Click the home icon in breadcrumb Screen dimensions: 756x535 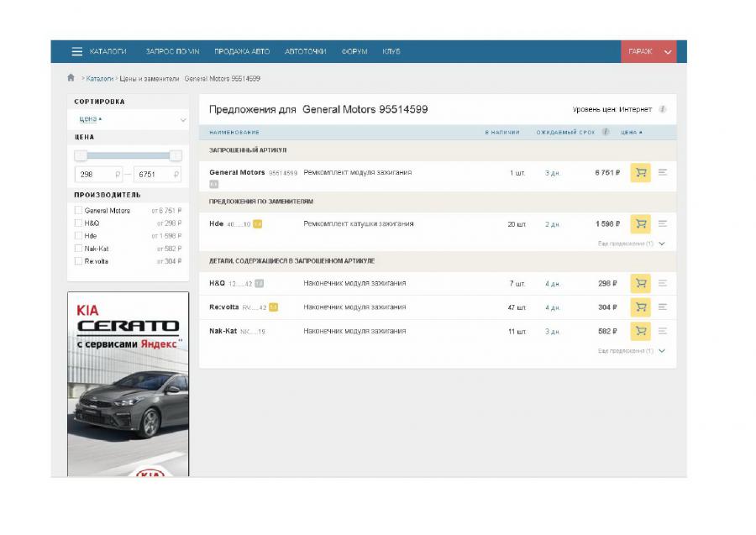click(71, 78)
